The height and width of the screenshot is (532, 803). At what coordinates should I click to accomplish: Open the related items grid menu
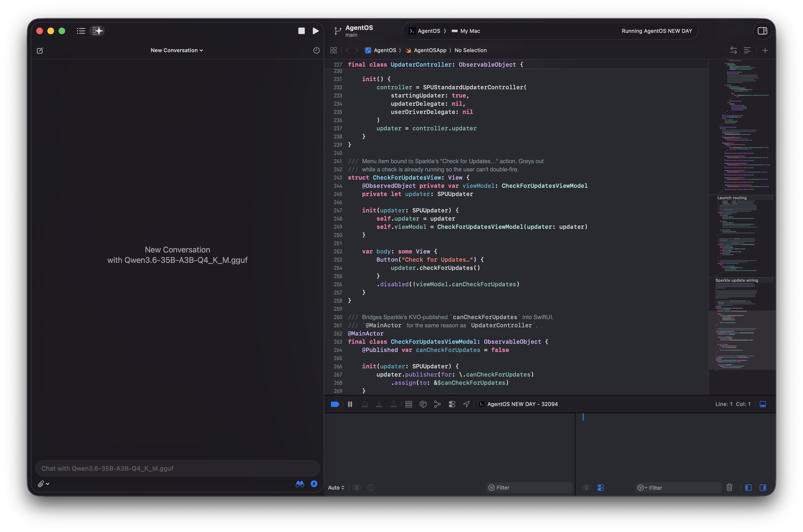click(333, 50)
